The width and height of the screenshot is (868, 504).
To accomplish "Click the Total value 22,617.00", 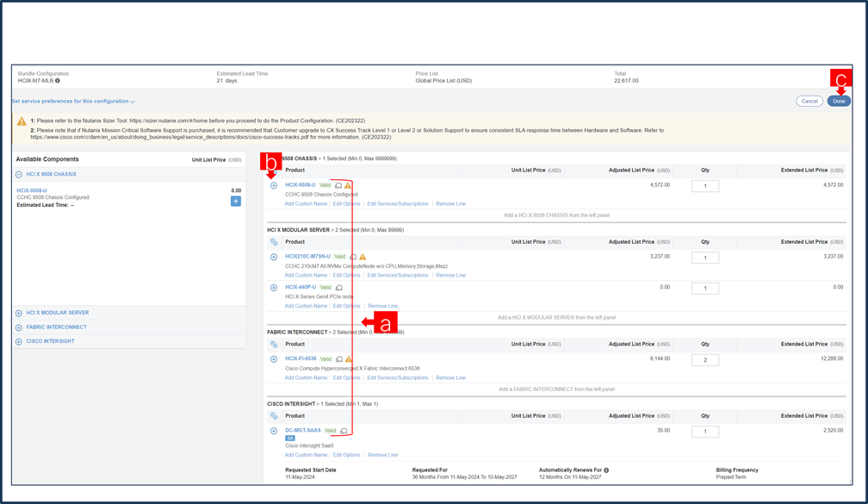I will [x=626, y=81].
